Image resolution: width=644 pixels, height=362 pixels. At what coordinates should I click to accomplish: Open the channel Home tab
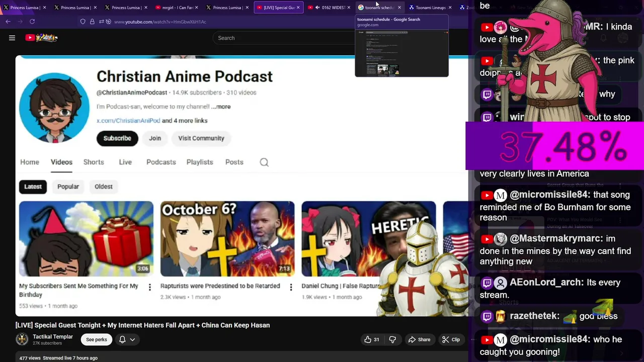pos(30,162)
